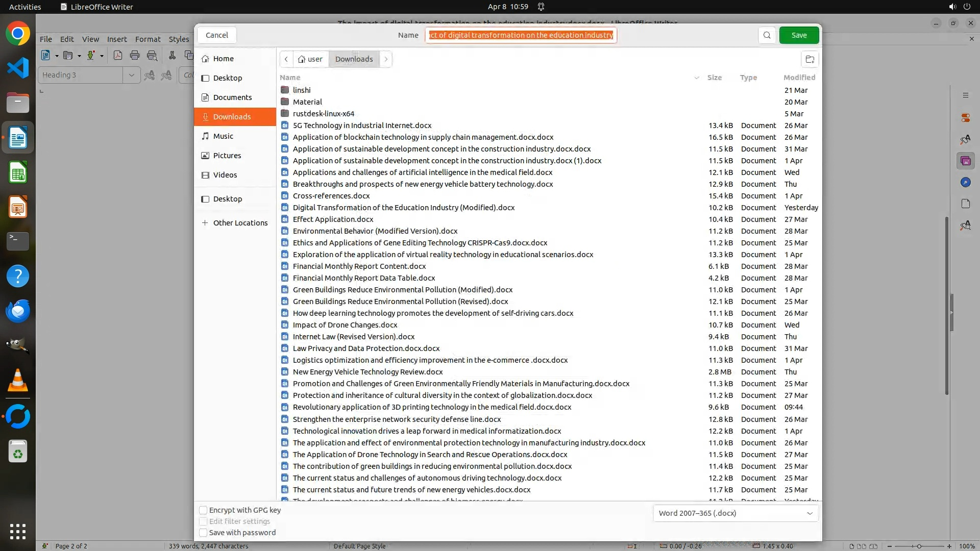The image size is (980, 551).
Task: Click the create new folder icon
Action: [810, 59]
